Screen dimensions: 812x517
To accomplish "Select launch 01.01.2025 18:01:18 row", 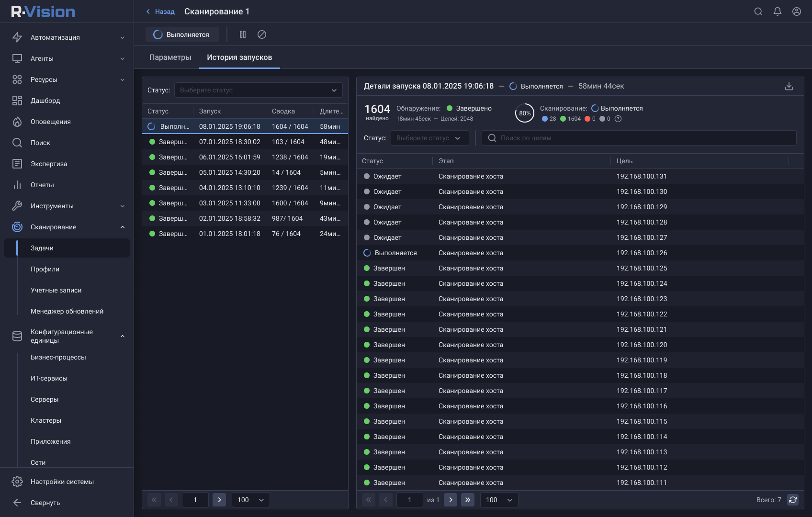I will (245, 234).
